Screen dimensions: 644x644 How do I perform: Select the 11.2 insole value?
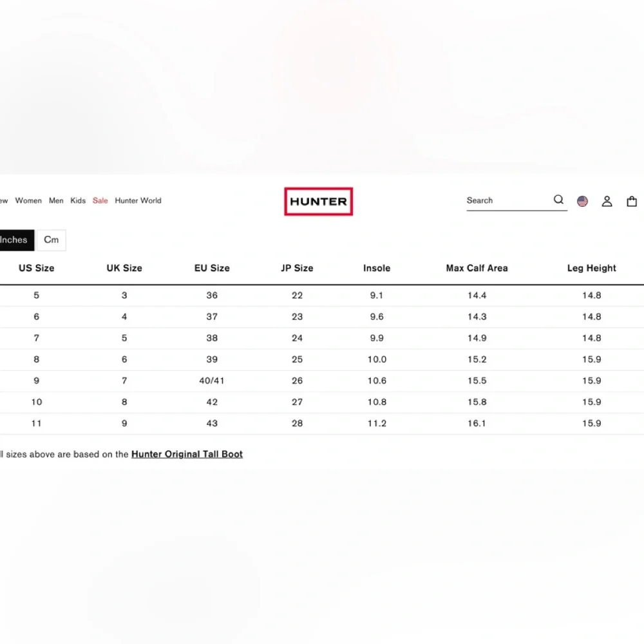(377, 424)
